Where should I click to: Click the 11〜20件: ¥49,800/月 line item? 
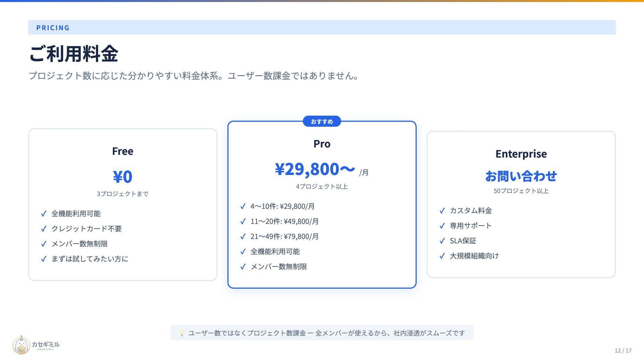click(284, 222)
